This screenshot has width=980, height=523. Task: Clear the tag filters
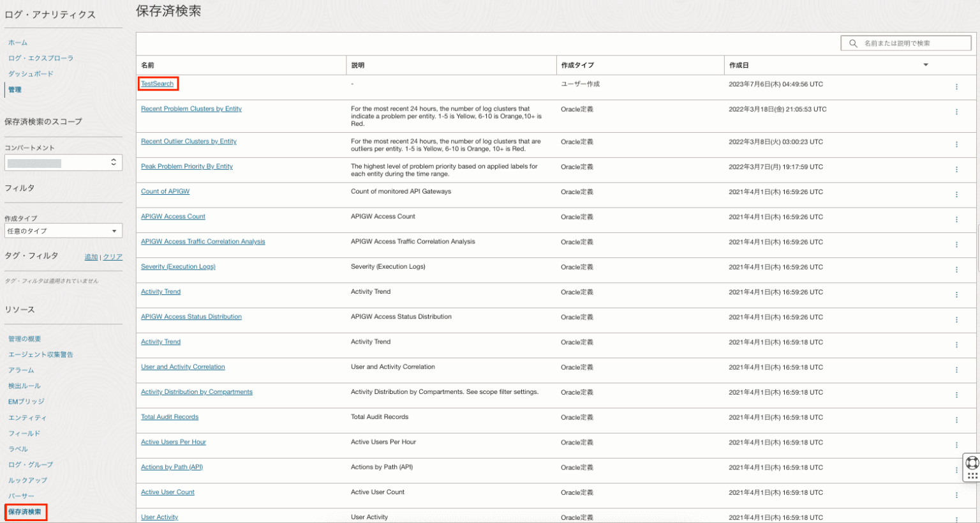click(x=113, y=257)
